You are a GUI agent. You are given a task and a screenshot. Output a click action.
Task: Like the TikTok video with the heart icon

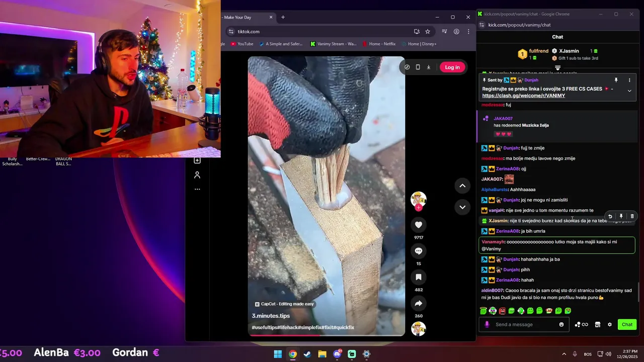point(418,225)
